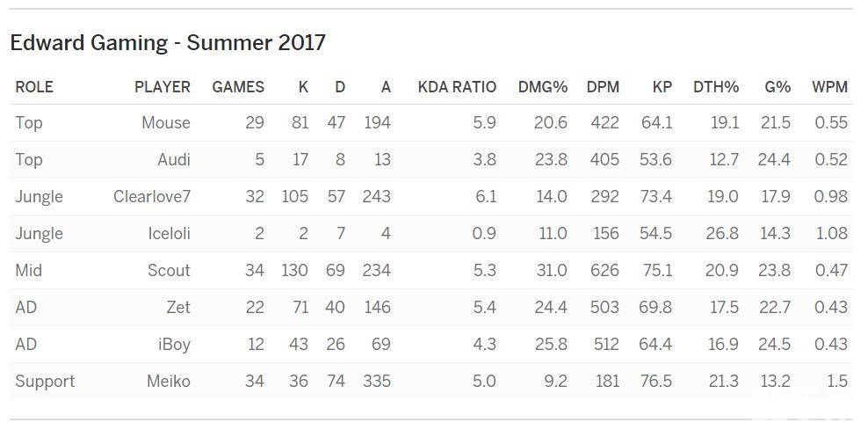The width and height of the screenshot is (868, 430).
Task: Sort by the WPM column header
Action: (829, 86)
